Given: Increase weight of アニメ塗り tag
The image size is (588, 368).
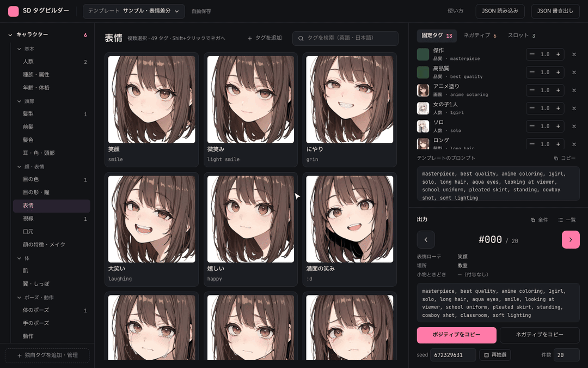Looking at the screenshot, I should 558,91.
